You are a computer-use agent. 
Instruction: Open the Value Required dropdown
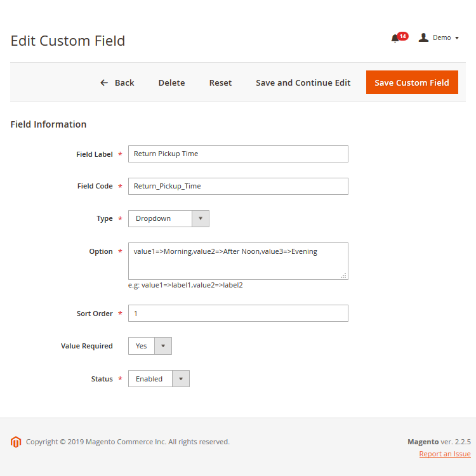point(150,346)
